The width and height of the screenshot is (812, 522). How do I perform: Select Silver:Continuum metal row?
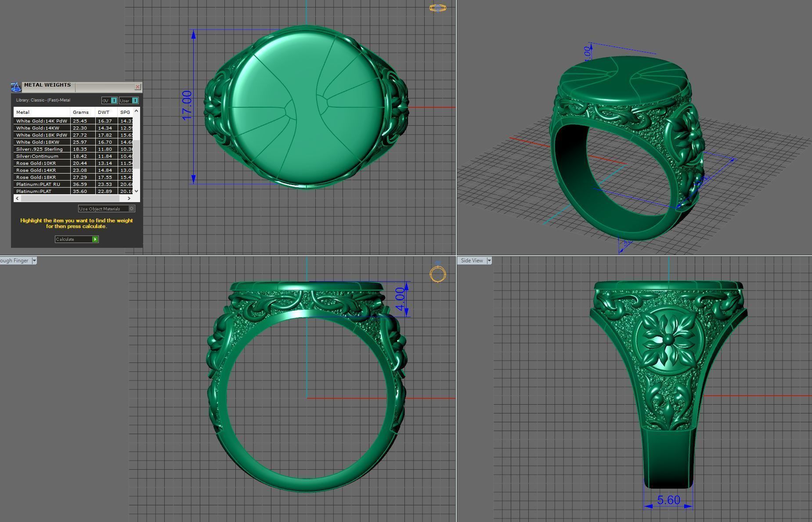point(73,156)
